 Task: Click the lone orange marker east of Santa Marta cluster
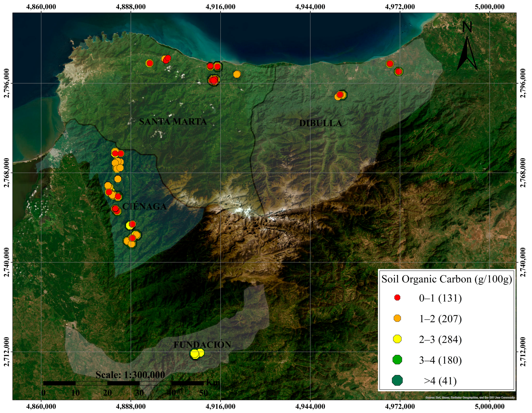(237, 74)
